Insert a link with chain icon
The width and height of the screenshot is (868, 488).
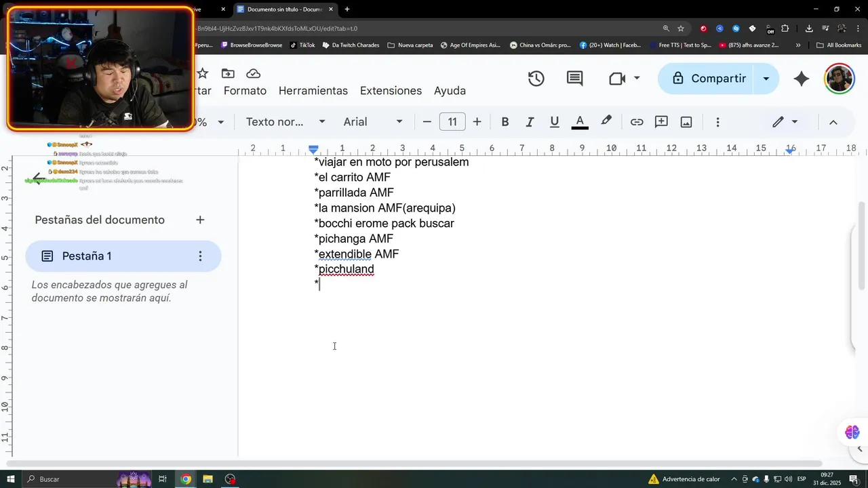pos(637,122)
